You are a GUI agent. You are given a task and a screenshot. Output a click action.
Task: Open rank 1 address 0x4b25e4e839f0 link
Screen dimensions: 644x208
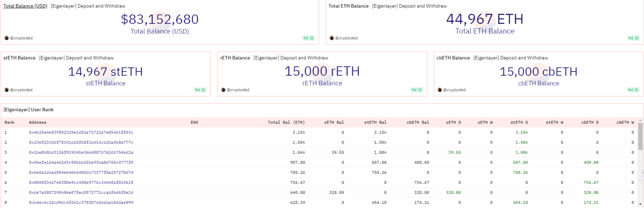tap(81, 132)
